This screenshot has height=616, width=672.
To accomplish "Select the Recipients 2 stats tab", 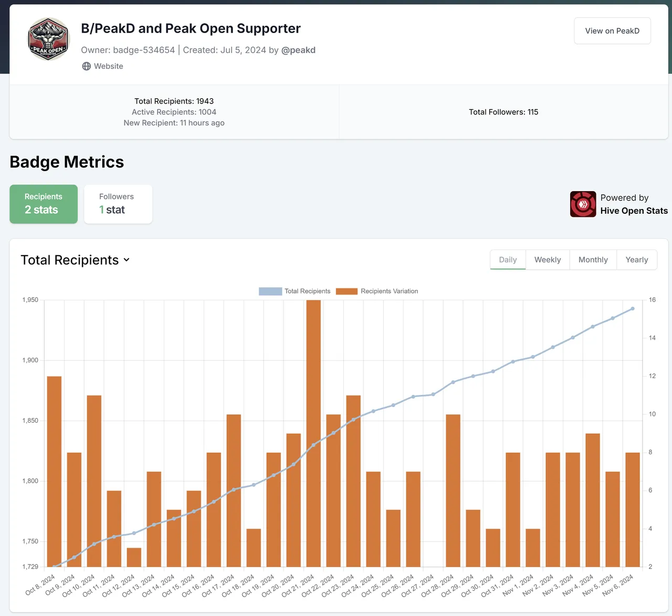I will [x=44, y=204].
